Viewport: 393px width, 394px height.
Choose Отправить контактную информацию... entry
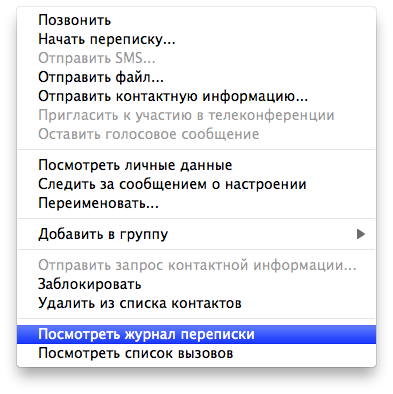196,96
